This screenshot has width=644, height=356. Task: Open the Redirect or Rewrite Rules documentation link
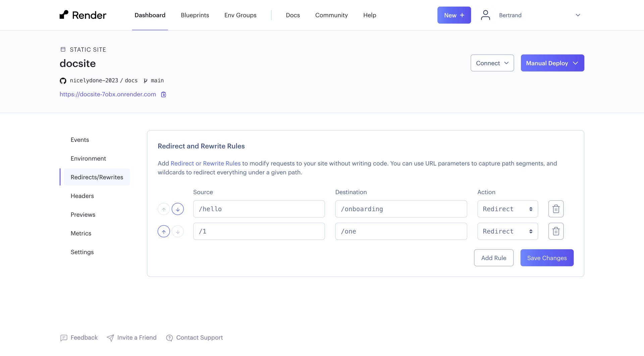pyautogui.click(x=206, y=163)
